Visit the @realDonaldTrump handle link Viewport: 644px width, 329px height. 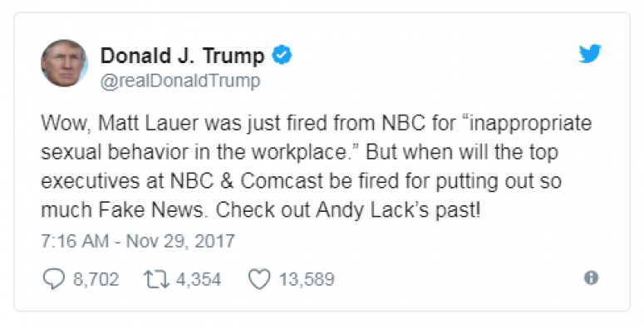(x=180, y=81)
